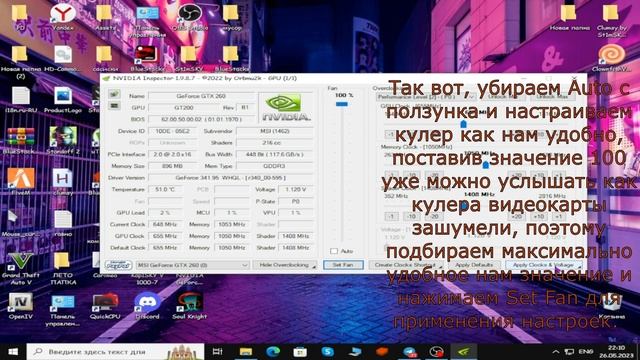Click the Driver Version field
The width and height of the screenshot is (640, 360).
231,178
